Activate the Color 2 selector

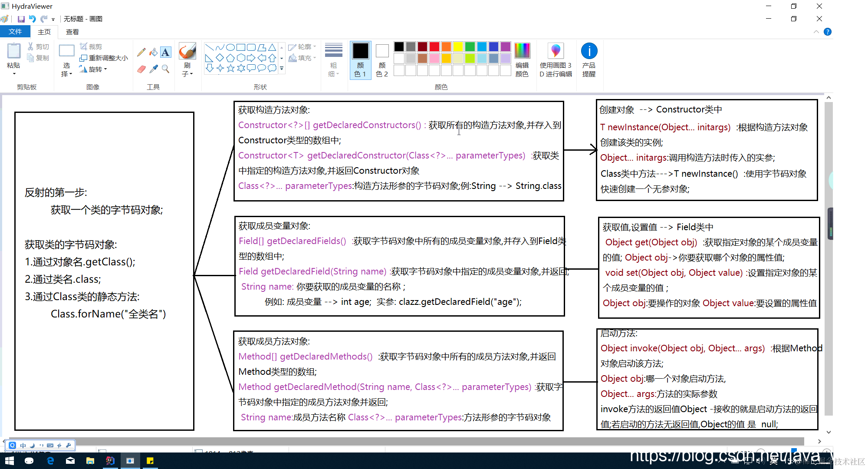(382, 60)
